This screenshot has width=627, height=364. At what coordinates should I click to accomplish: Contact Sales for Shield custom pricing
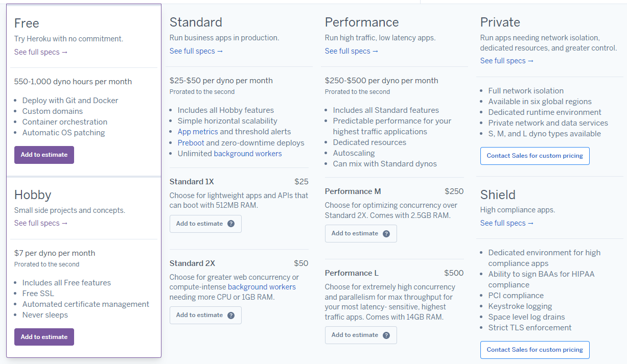[535, 350]
